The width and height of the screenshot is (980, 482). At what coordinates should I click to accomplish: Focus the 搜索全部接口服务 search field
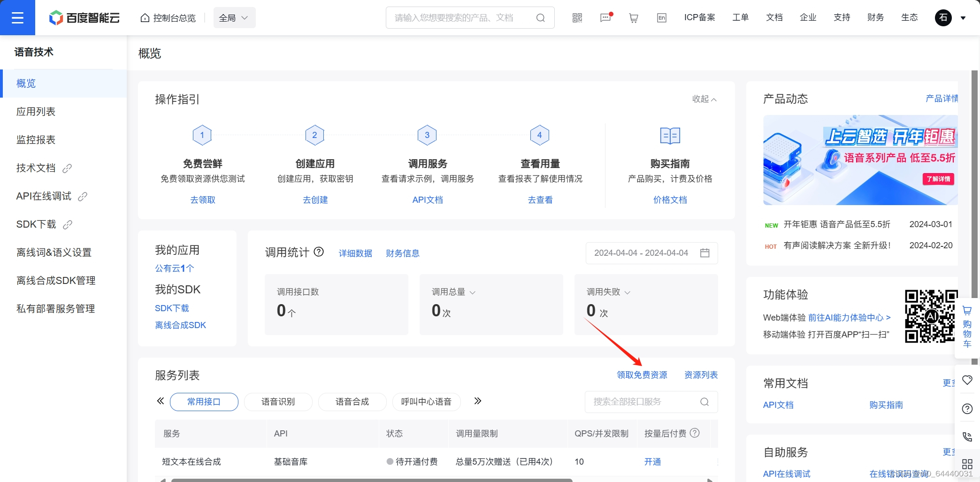tap(651, 402)
